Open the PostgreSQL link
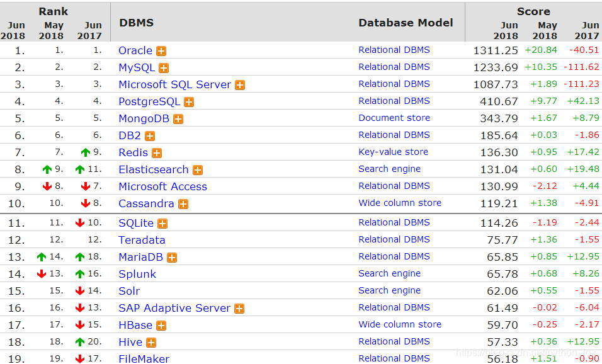602x364 pixels. pos(149,102)
